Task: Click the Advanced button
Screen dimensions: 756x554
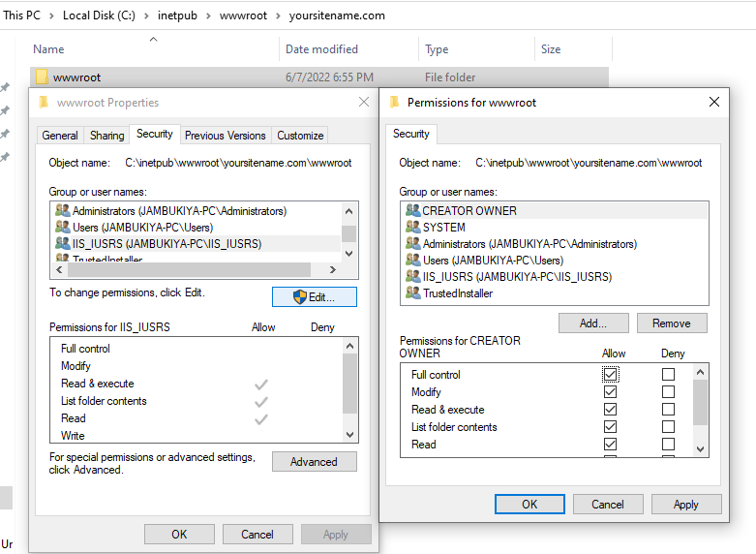Action: click(314, 462)
